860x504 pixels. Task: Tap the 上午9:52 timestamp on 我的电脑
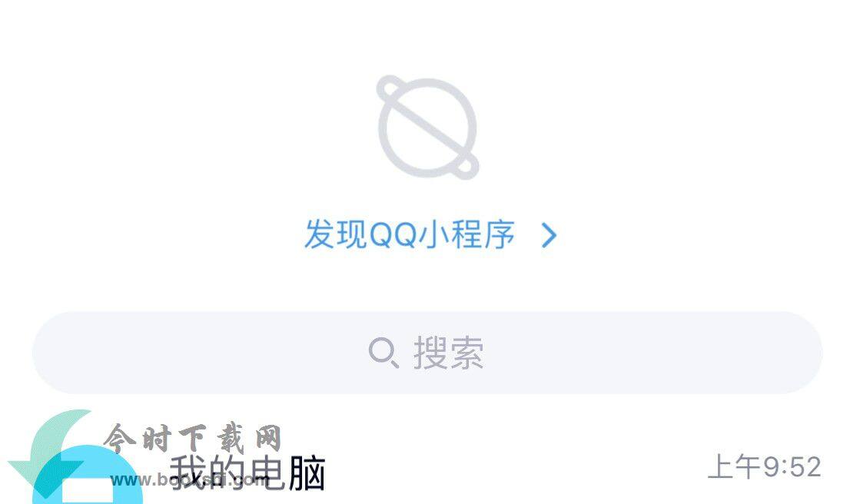click(x=764, y=467)
